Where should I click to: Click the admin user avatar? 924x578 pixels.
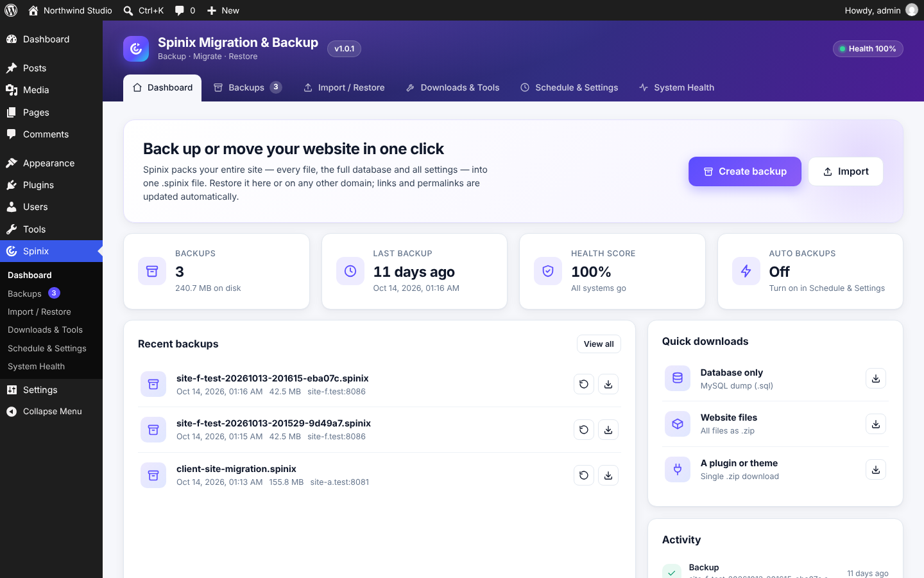coord(912,10)
